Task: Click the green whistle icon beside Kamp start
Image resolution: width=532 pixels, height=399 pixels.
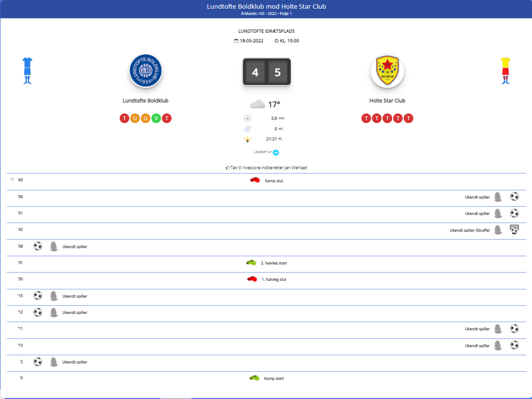Action: tap(254, 378)
